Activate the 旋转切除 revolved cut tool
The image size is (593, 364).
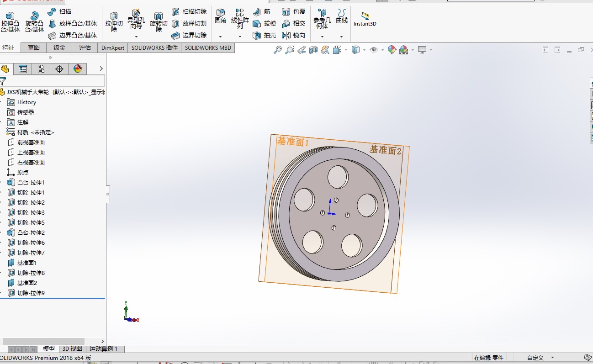[159, 22]
